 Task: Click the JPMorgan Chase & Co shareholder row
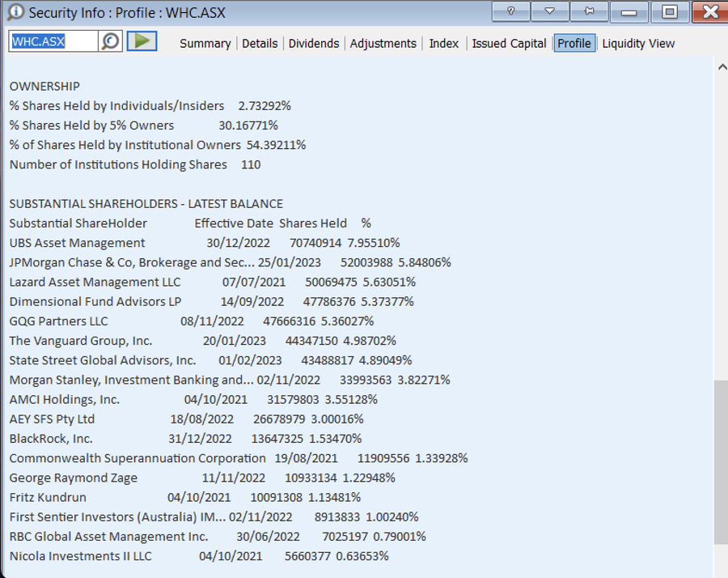click(x=231, y=262)
